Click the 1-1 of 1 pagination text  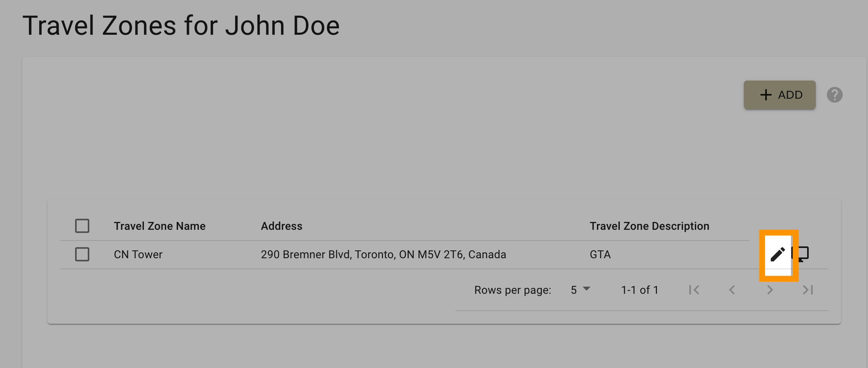[x=640, y=290]
